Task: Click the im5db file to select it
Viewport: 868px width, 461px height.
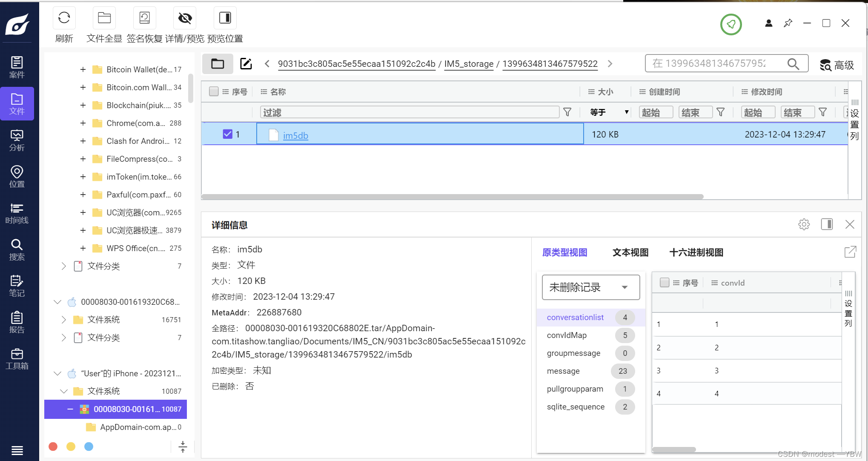Action: (295, 135)
